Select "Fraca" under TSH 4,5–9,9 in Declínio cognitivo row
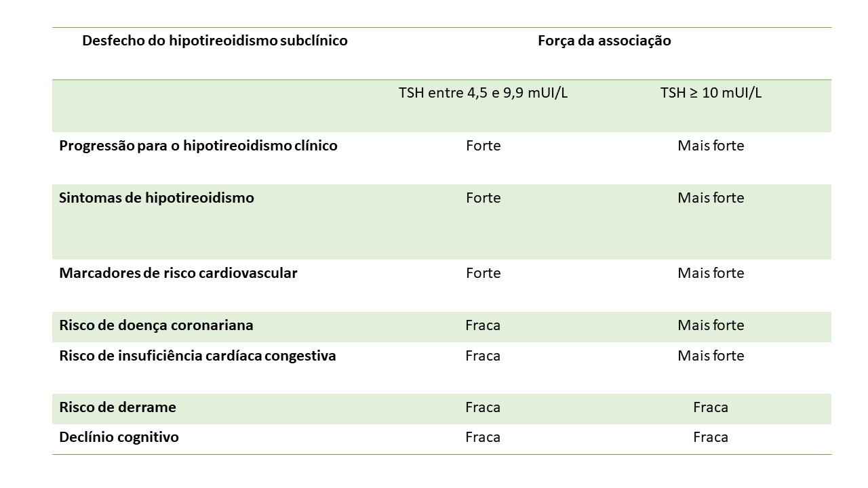 (483, 437)
